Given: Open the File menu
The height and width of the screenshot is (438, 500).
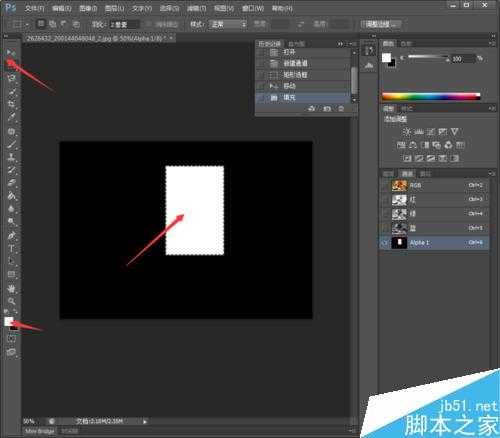Looking at the screenshot, I should (34, 8).
